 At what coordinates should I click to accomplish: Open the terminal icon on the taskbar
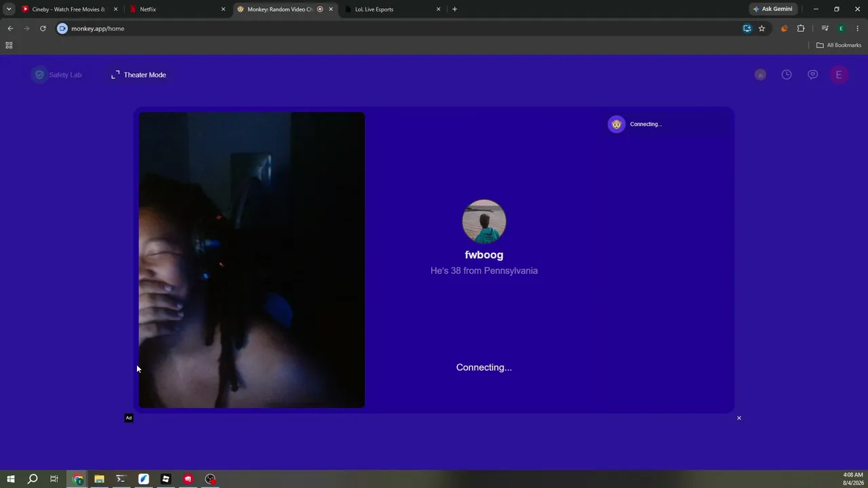pyautogui.click(x=121, y=479)
